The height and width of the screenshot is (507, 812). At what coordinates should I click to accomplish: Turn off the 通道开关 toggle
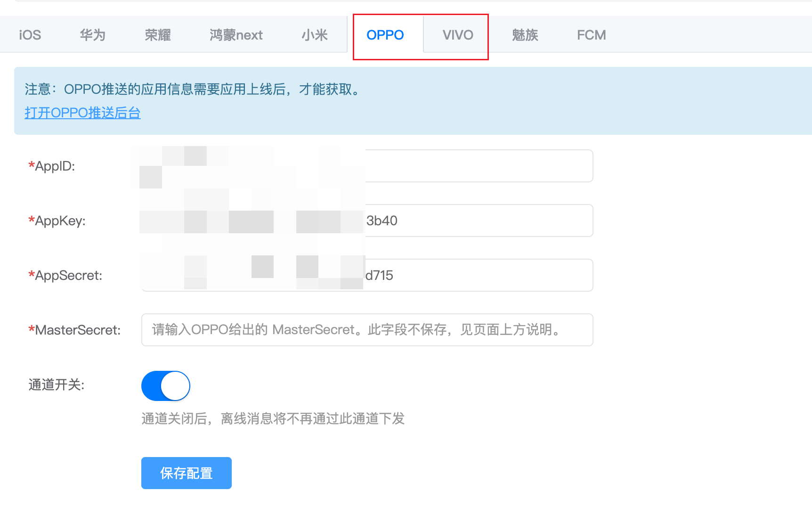166,385
